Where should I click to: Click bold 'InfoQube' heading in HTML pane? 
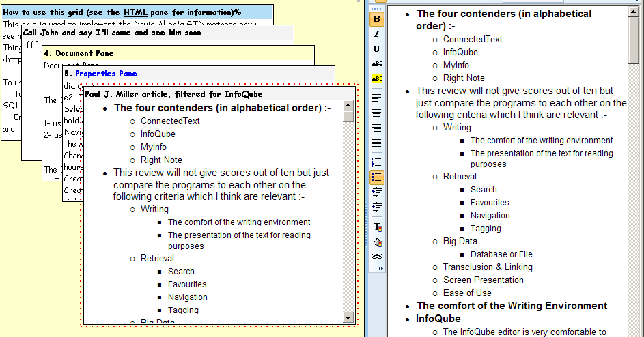(438, 319)
